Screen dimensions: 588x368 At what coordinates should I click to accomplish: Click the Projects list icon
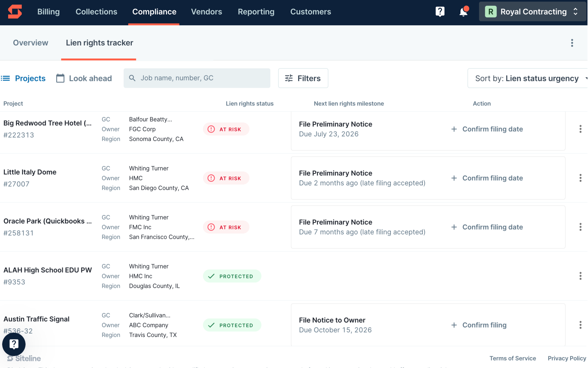click(5, 79)
